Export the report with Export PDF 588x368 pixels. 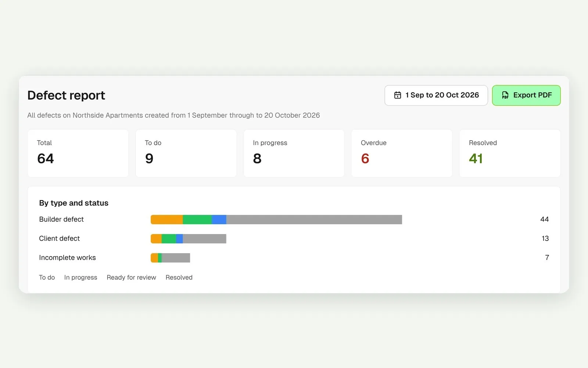[526, 95]
